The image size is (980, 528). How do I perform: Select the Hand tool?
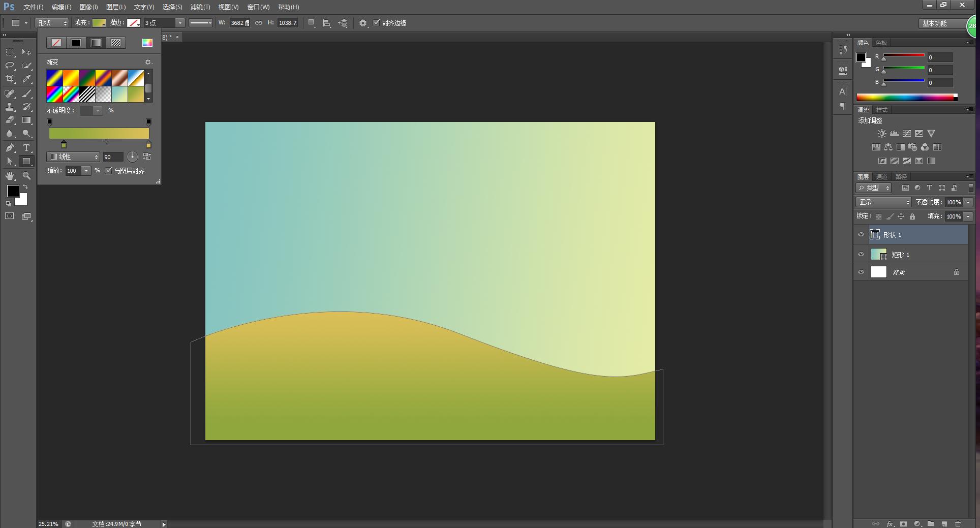coord(10,176)
